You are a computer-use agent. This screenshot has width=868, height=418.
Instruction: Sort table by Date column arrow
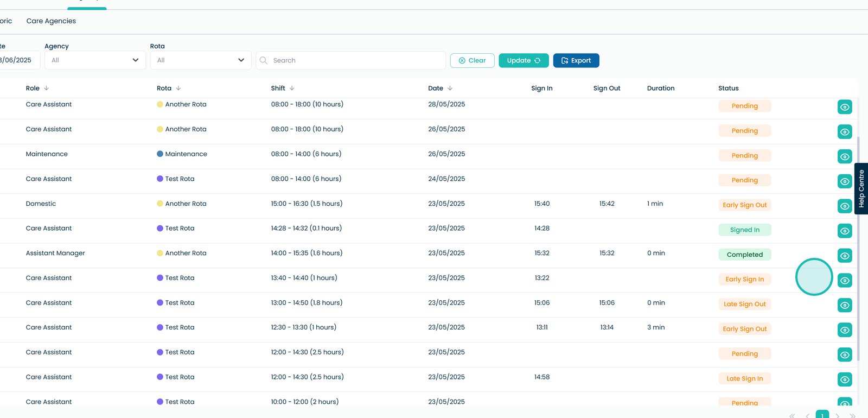(450, 88)
